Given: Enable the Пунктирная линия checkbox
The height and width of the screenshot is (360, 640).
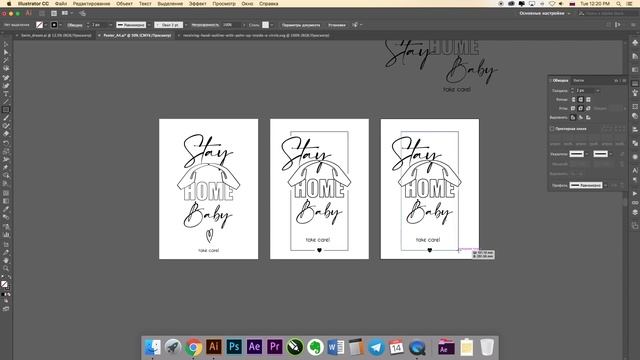Looking at the screenshot, I should pos(552,129).
